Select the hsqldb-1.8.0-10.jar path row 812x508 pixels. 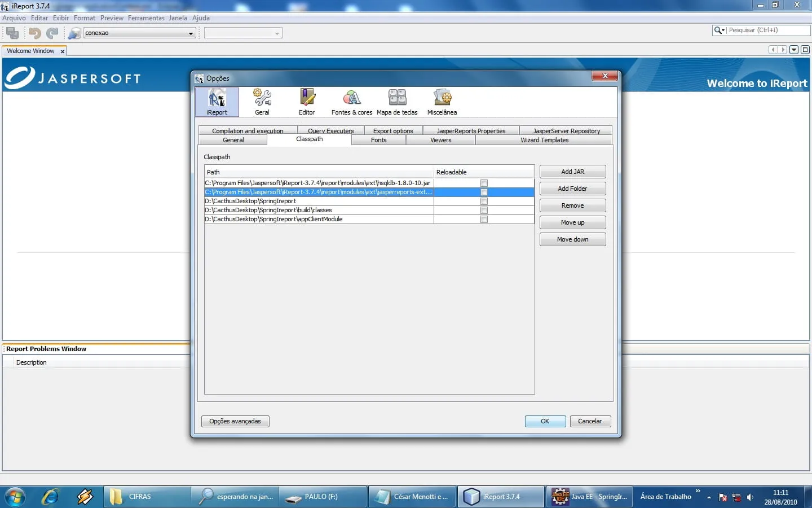pos(319,183)
